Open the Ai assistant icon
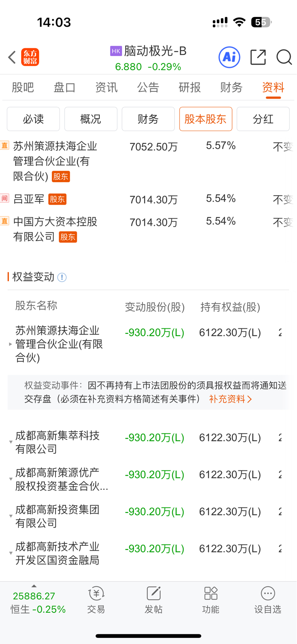The height and width of the screenshot is (644, 297). (x=229, y=57)
